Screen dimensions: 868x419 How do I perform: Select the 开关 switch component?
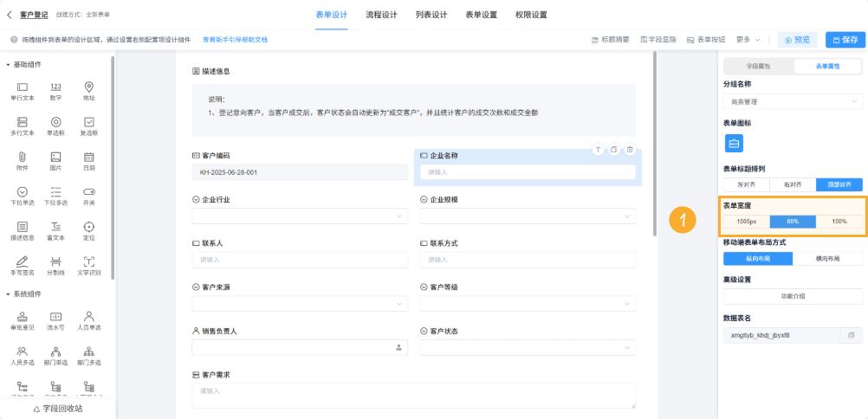click(88, 196)
